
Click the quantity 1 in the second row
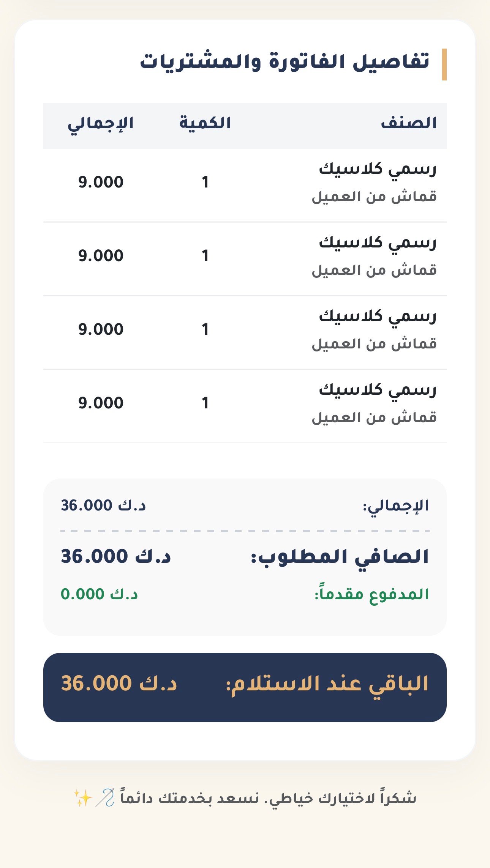tap(205, 256)
